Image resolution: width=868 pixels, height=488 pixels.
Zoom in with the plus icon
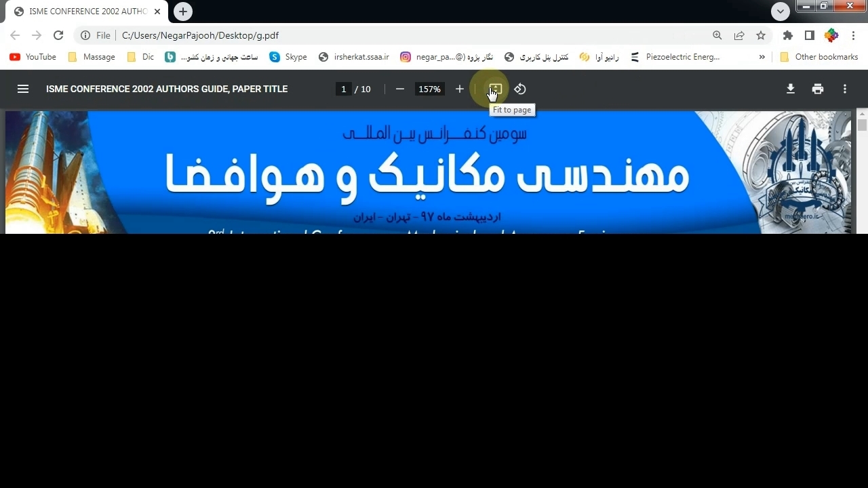tap(460, 89)
